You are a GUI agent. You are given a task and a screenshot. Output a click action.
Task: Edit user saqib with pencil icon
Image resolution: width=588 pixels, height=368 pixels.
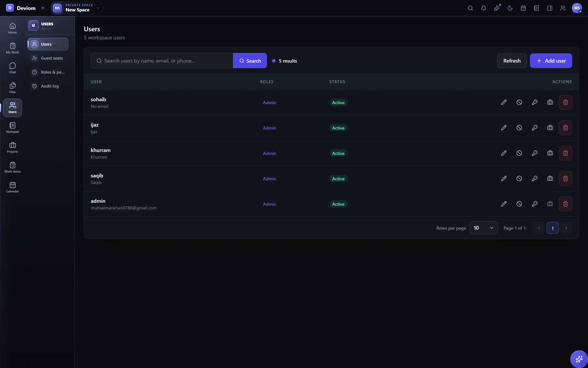[504, 178]
